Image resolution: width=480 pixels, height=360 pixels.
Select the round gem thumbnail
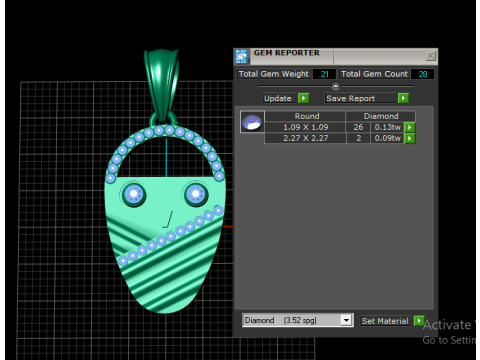pyautogui.click(x=252, y=122)
